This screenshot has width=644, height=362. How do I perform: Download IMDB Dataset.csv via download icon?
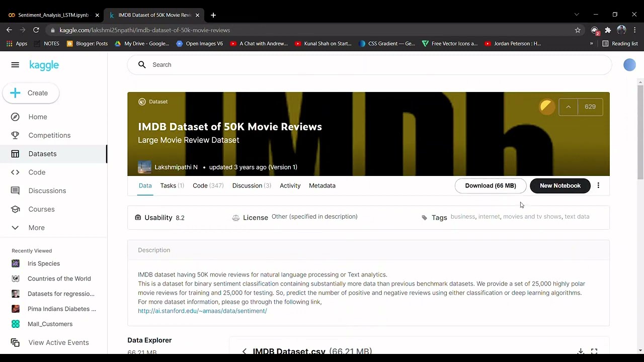(x=581, y=351)
